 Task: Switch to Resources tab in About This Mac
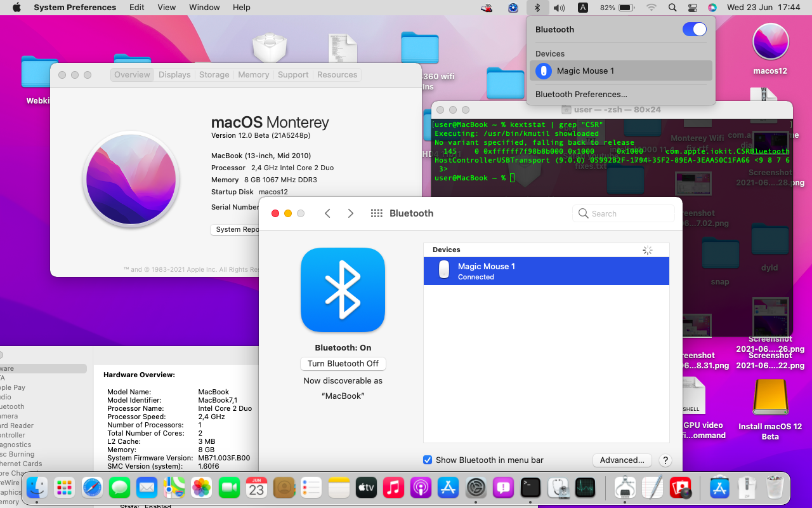pyautogui.click(x=337, y=74)
